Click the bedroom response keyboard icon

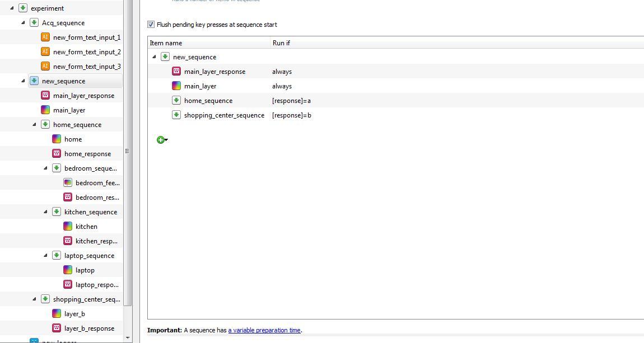pyautogui.click(x=68, y=198)
